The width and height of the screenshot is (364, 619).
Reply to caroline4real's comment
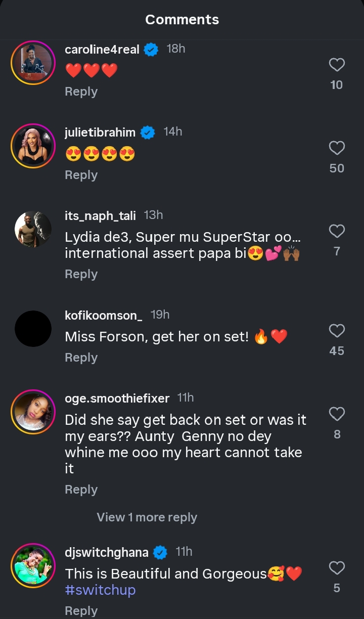81,92
